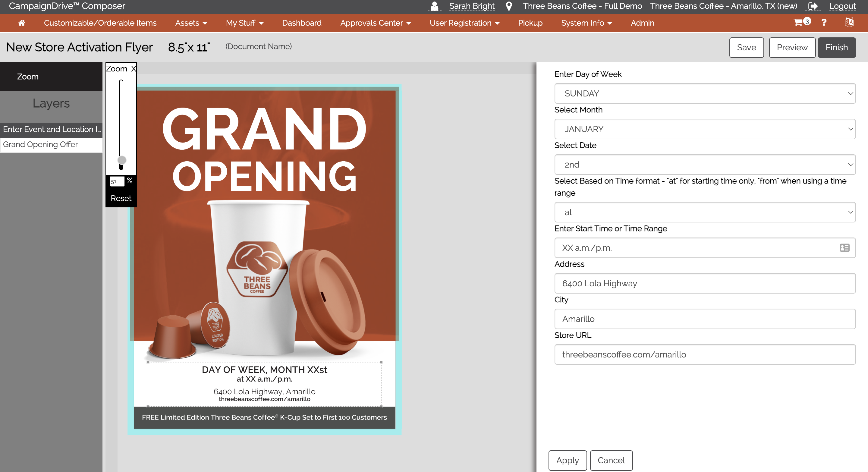Click the Cancel button

click(x=611, y=460)
